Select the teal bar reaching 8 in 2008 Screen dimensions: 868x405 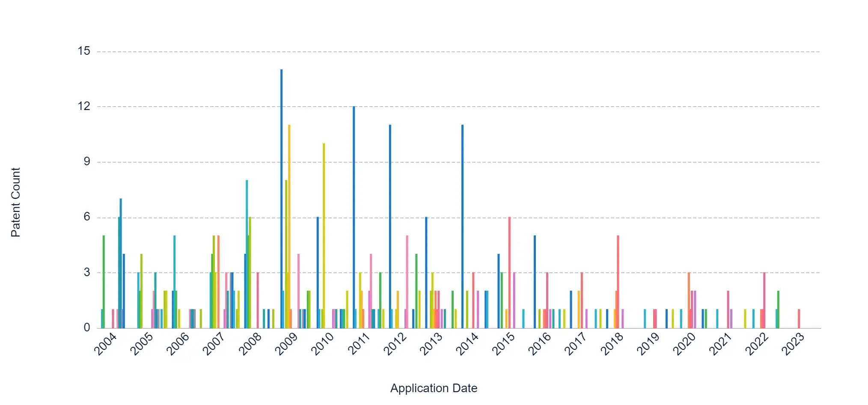click(x=247, y=254)
